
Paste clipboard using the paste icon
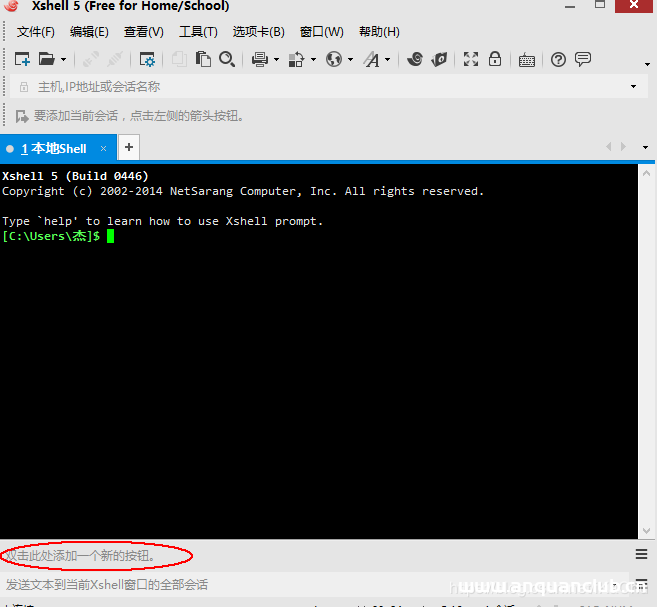203,59
